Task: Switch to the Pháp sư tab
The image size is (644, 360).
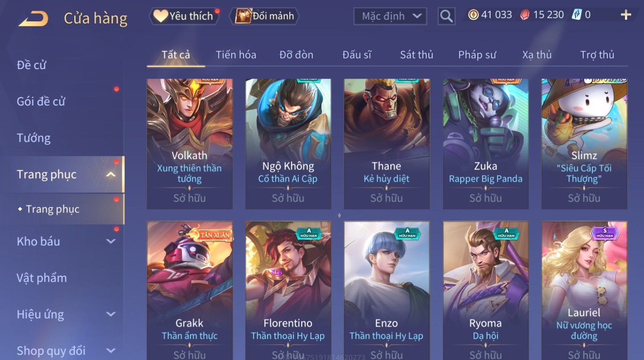Action: point(477,55)
